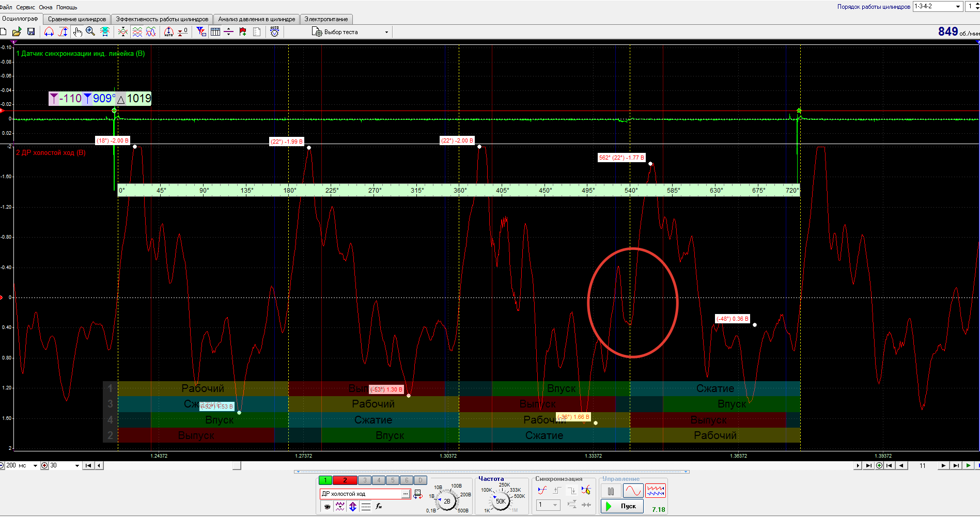Click the ДР холостой ход channel name field
Screen dimensions: 980x517
361,494
